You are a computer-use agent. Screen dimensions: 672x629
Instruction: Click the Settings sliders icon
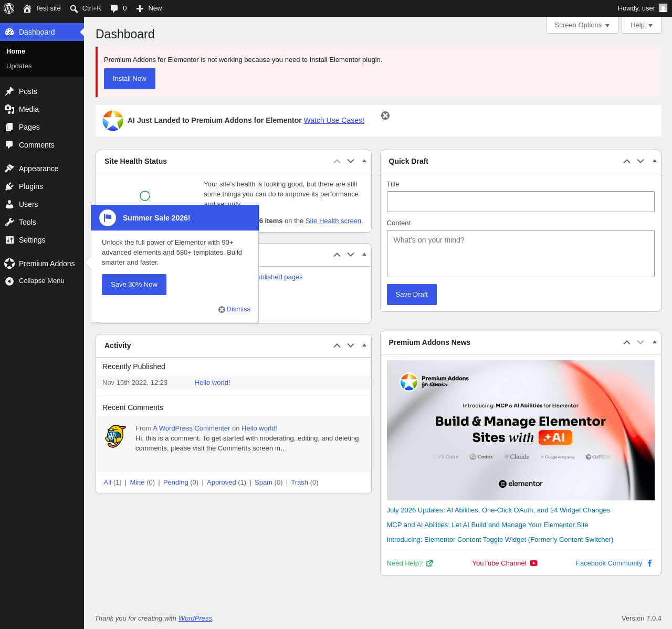point(9,240)
